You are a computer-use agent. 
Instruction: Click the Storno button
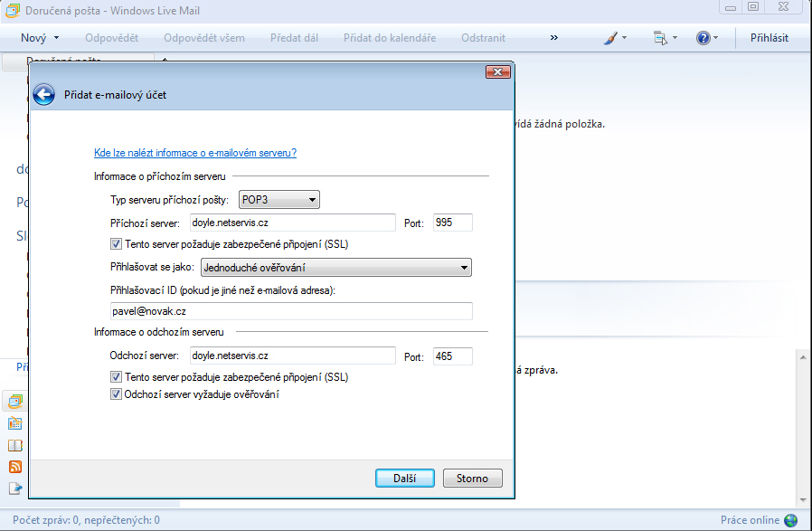pyautogui.click(x=473, y=479)
